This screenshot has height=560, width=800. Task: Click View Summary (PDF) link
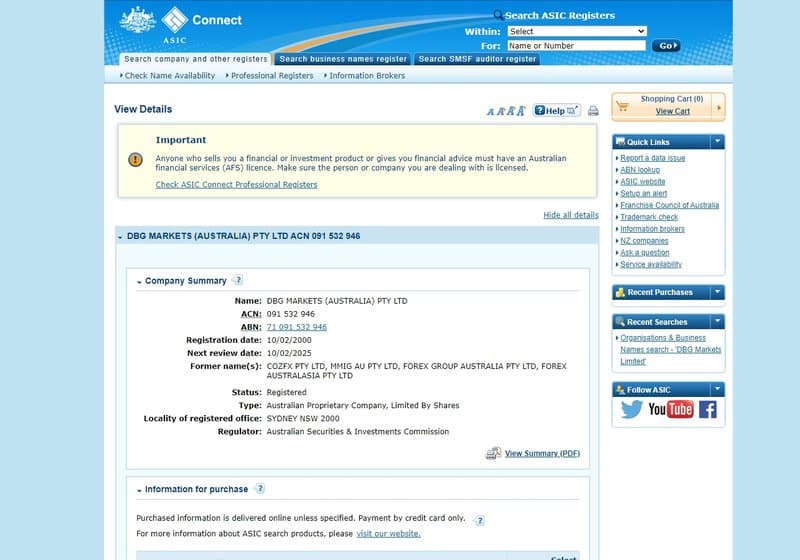tap(542, 453)
